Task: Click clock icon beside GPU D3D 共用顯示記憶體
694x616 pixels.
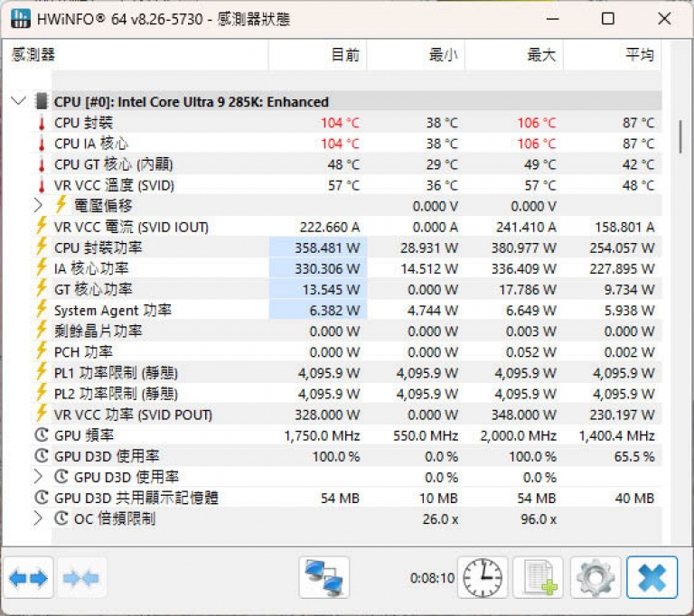Action: pyautogui.click(x=42, y=498)
